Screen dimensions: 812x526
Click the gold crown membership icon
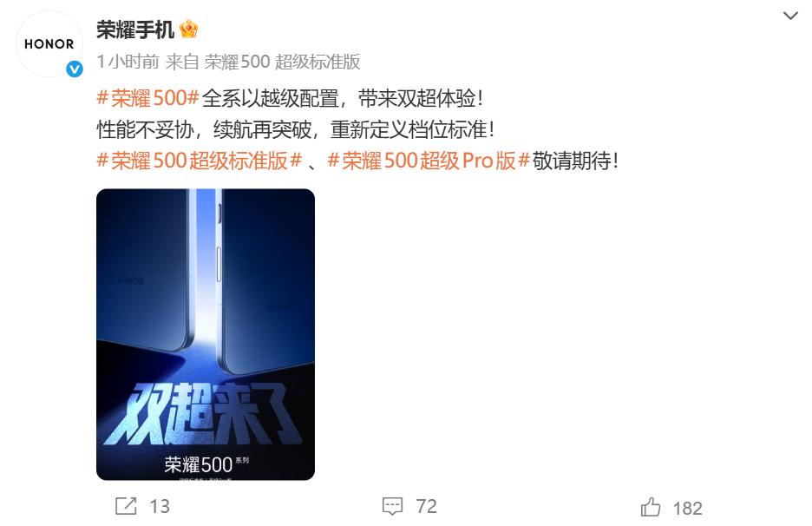(x=189, y=30)
